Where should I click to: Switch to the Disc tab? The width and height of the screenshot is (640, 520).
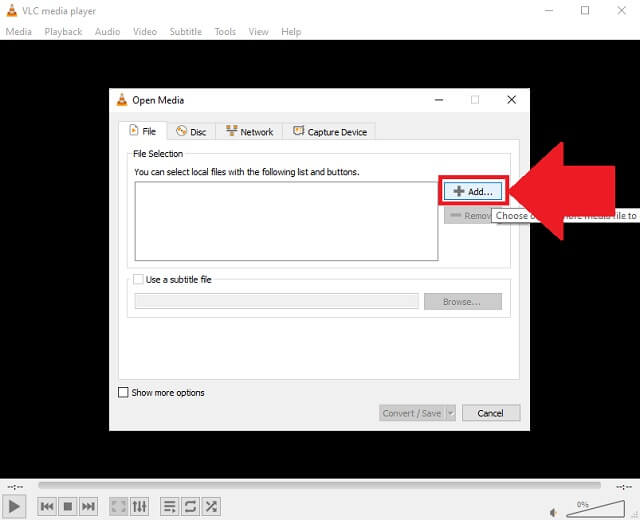click(x=191, y=132)
